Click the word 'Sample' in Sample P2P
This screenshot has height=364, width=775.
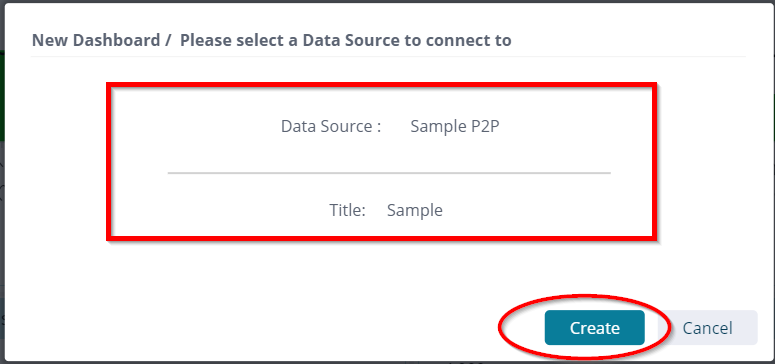coord(437,127)
